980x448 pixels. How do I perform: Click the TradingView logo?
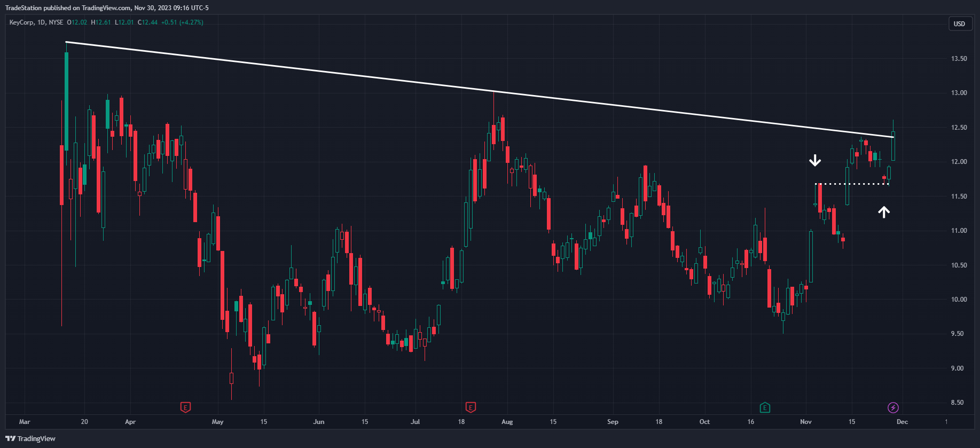(x=30, y=438)
